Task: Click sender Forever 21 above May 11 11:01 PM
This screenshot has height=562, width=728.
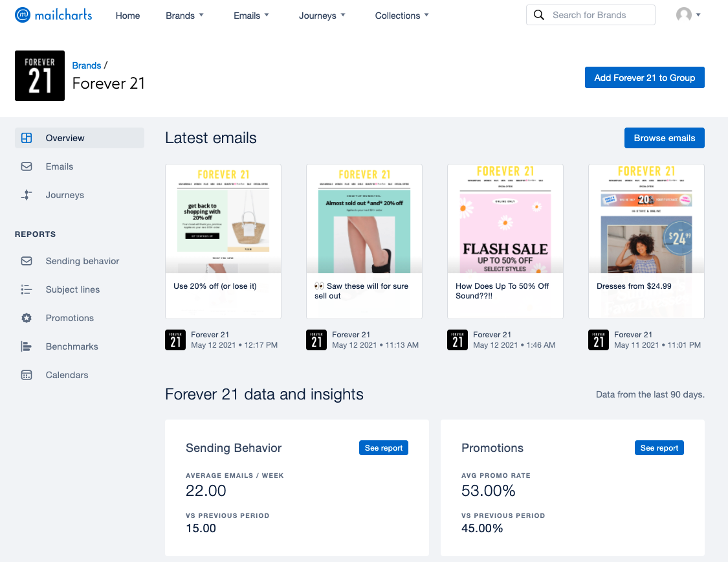Action: [634, 334]
